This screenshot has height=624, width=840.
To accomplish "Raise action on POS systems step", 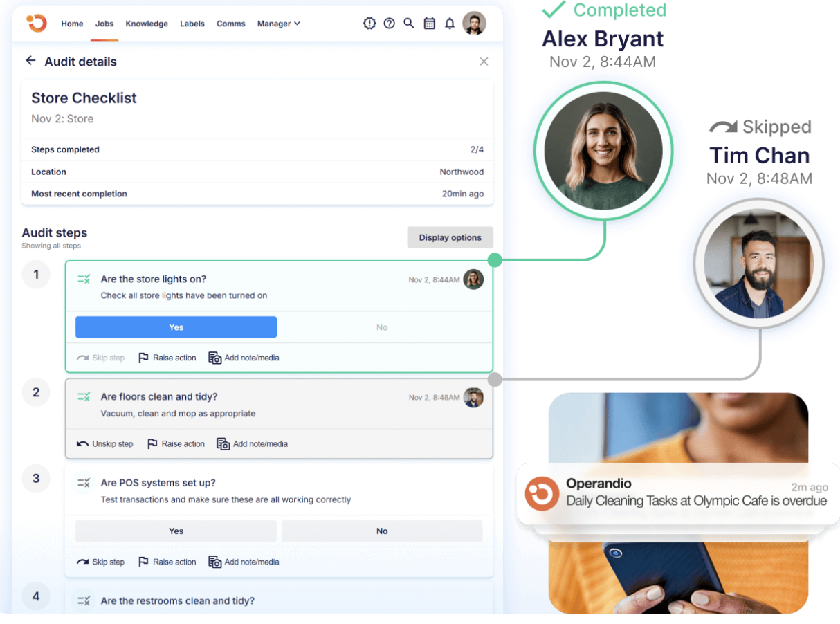I will pyautogui.click(x=167, y=562).
